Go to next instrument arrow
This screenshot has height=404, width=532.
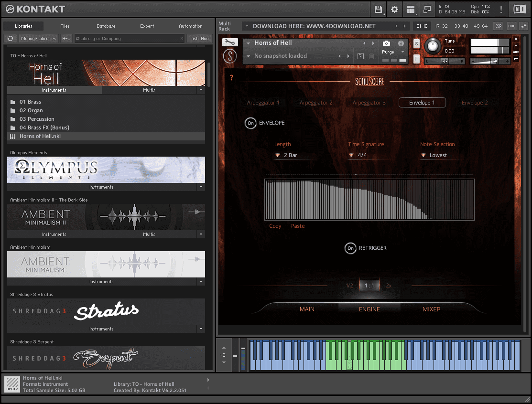(373, 43)
